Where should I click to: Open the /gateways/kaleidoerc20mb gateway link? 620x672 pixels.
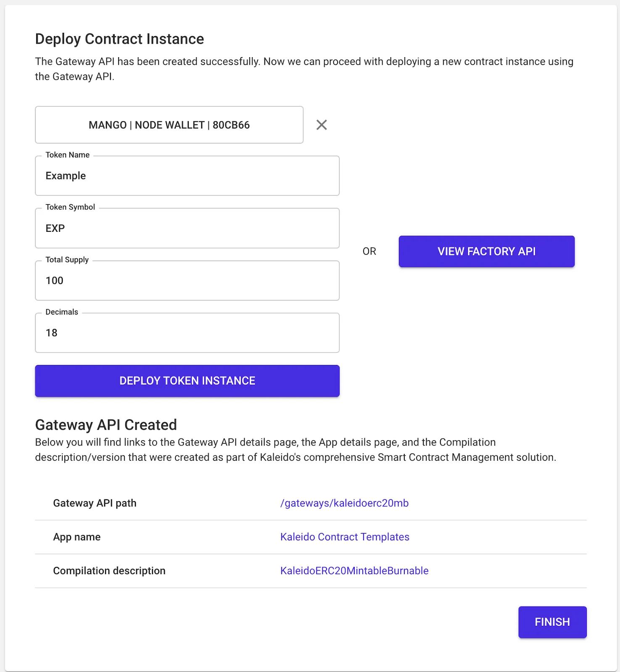(x=345, y=503)
